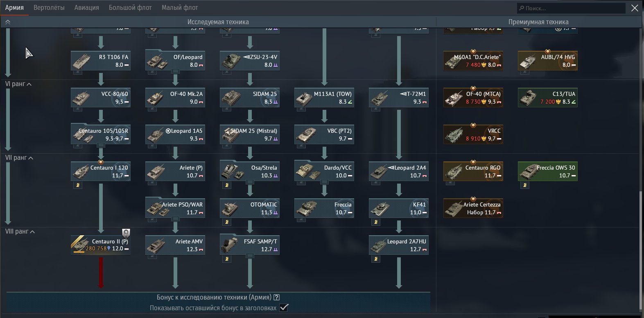Open the Centauro 105/105R group card
Viewport: 644px width, 318px height.
(101, 134)
